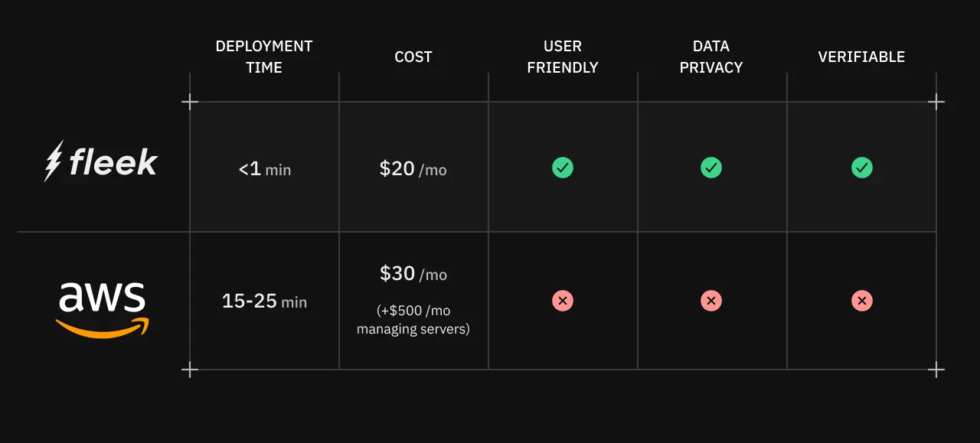Image resolution: width=980 pixels, height=443 pixels.
Task: Click AWS's 15-25 min deployment time
Action: click(x=264, y=301)
